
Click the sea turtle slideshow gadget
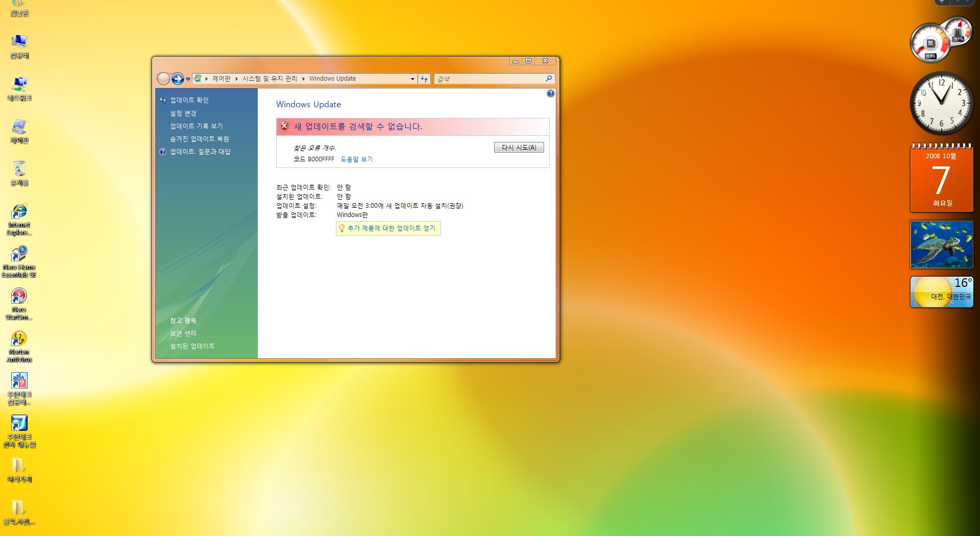[x=941, y=245]
